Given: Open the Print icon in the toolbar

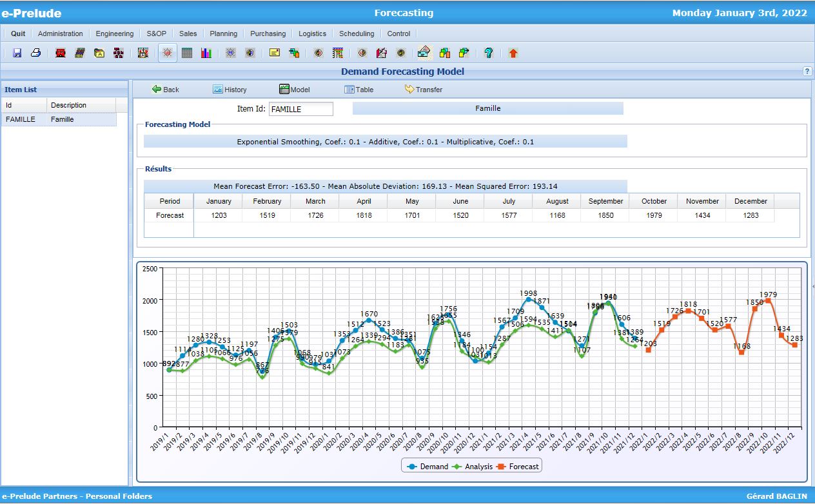Looking at the screenshot, I should (x=35, y=52).
